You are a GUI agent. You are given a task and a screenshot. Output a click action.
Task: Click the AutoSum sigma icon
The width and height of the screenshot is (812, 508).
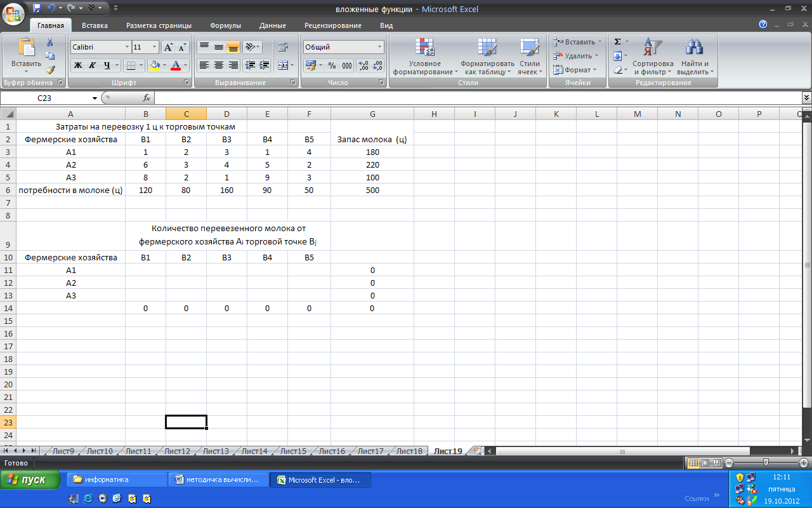point(617,41)
